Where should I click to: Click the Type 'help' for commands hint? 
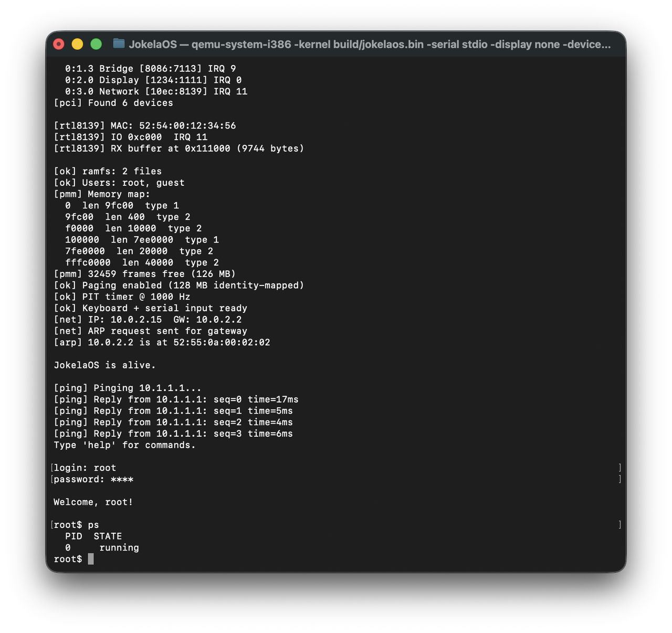124,445
